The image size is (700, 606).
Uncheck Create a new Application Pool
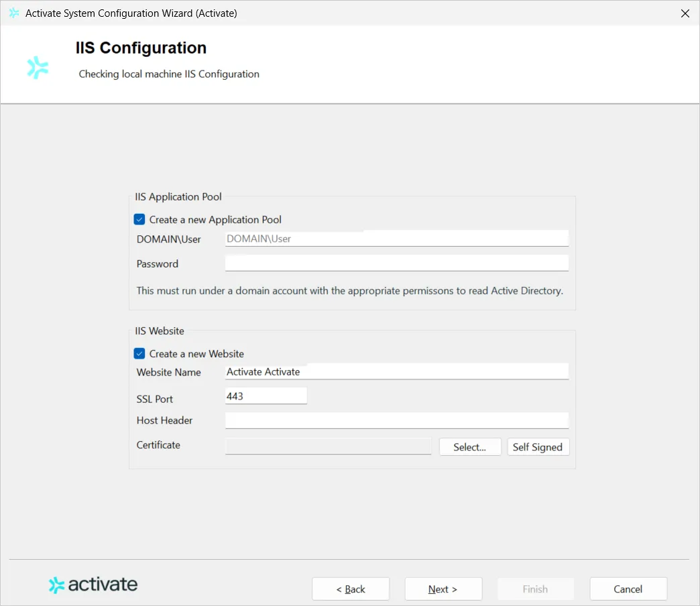139,220
